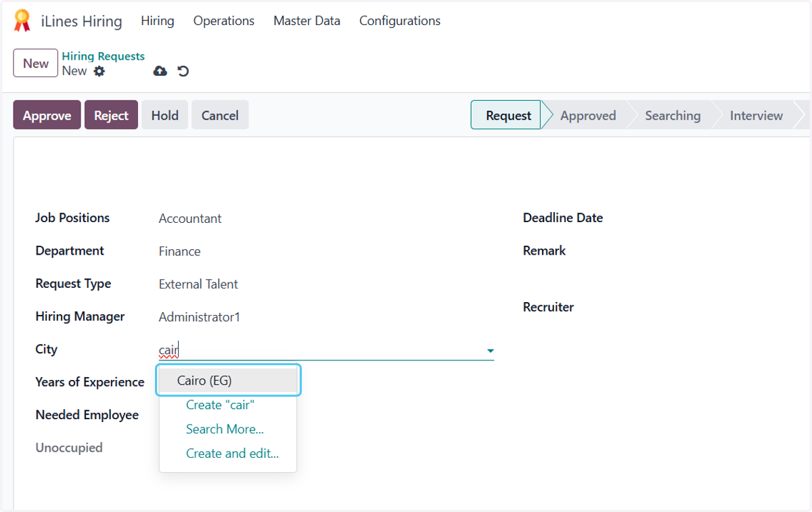Click the Cancel button

coord(220,115)
